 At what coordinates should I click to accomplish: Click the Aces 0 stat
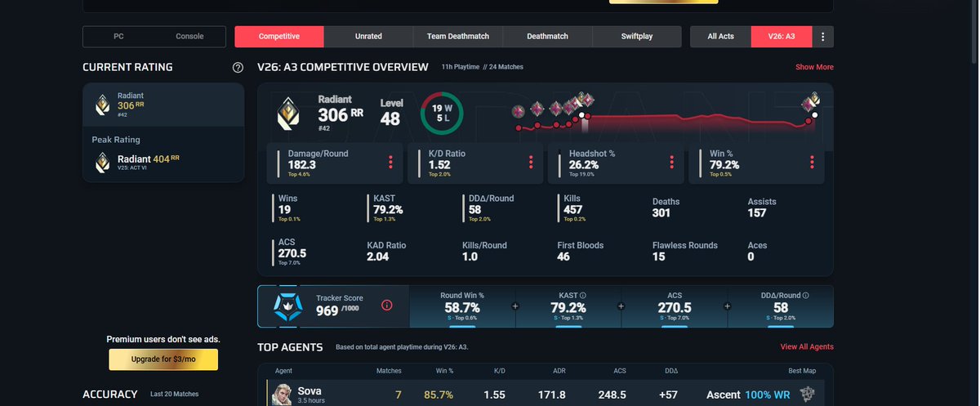pyautogui.click(x=757, y=251)
